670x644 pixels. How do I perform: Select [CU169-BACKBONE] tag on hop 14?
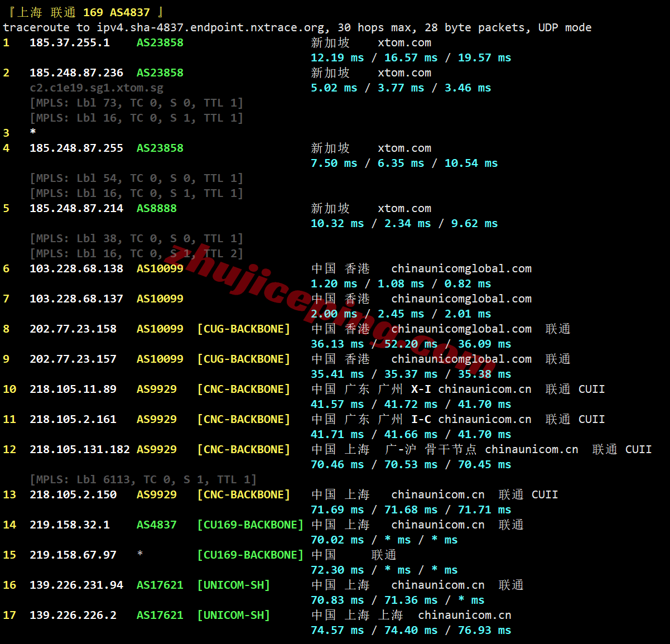(x=250, y=525)
